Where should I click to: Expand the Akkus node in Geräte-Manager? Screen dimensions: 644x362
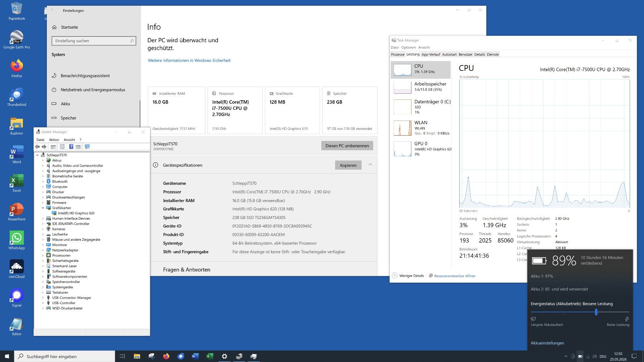(43, 160)
